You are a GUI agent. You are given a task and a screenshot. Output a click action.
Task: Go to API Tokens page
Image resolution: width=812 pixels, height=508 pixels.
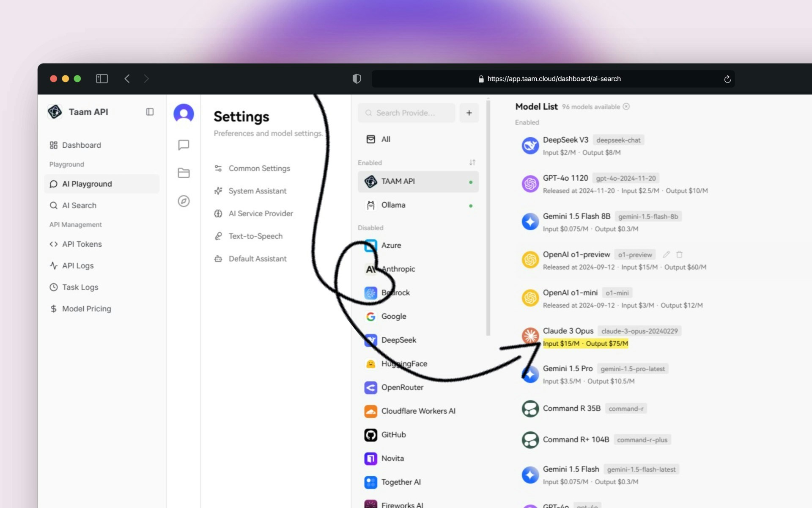coord(82,244)
